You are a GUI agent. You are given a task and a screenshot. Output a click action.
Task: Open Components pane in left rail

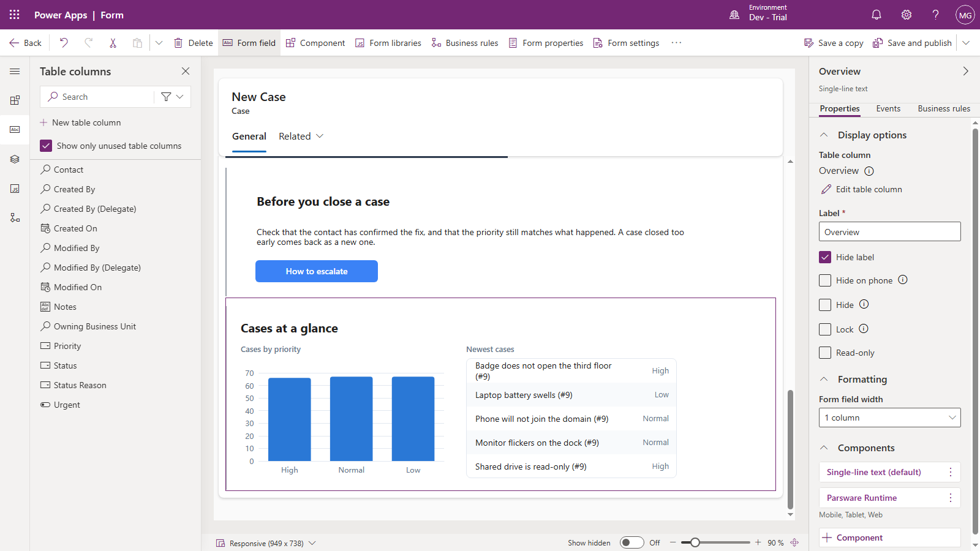[x=15, y=100]
